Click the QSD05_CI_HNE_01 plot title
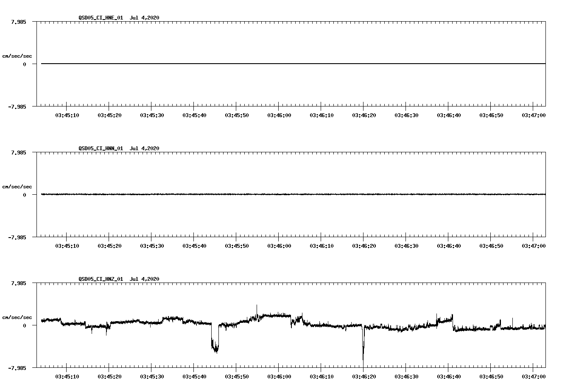Image resolution: width=576 pixels, height=392 pixels. point(119,17)
